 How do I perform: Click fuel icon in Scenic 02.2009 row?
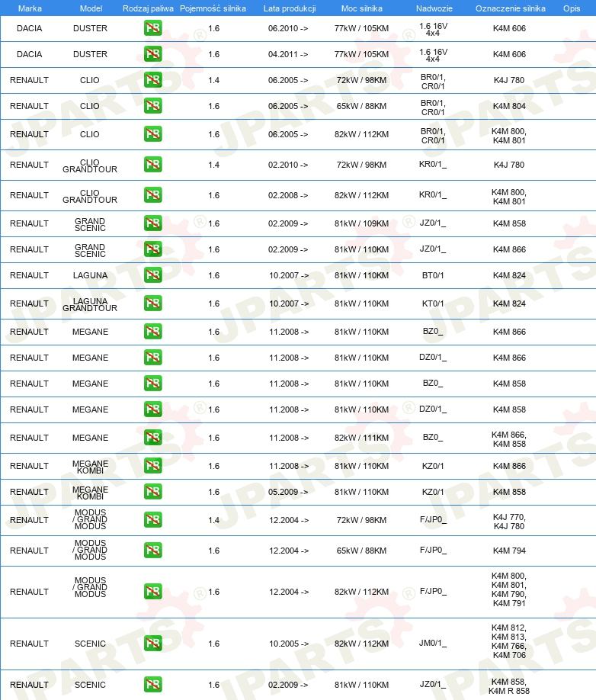point(153,685)
